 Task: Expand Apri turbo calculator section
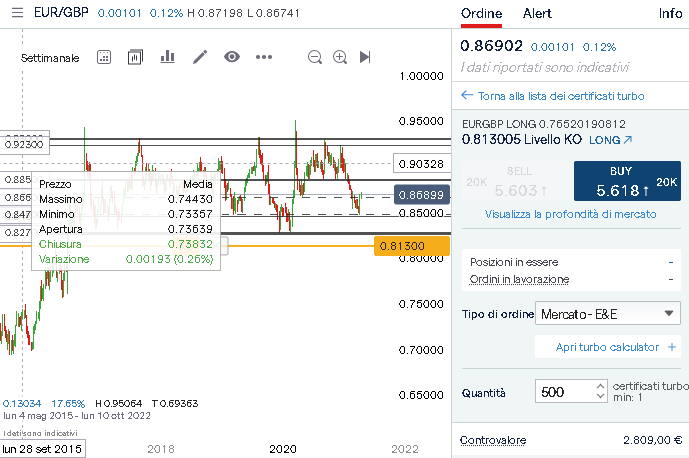(608, 347)
